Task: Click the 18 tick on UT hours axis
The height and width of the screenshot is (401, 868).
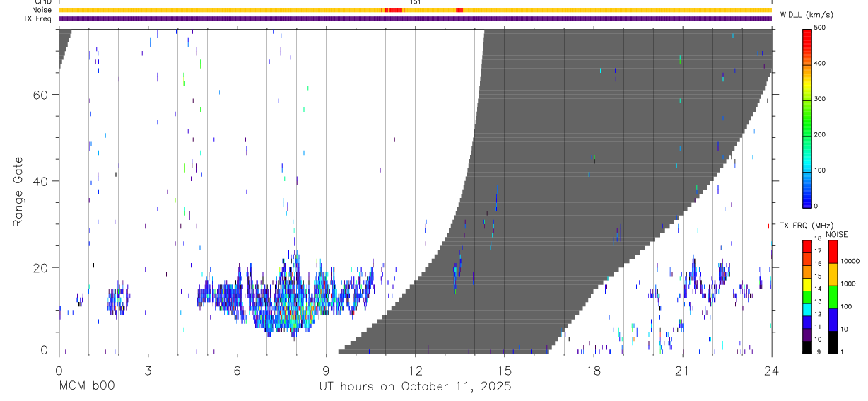Action: click(x=593, y=370)
